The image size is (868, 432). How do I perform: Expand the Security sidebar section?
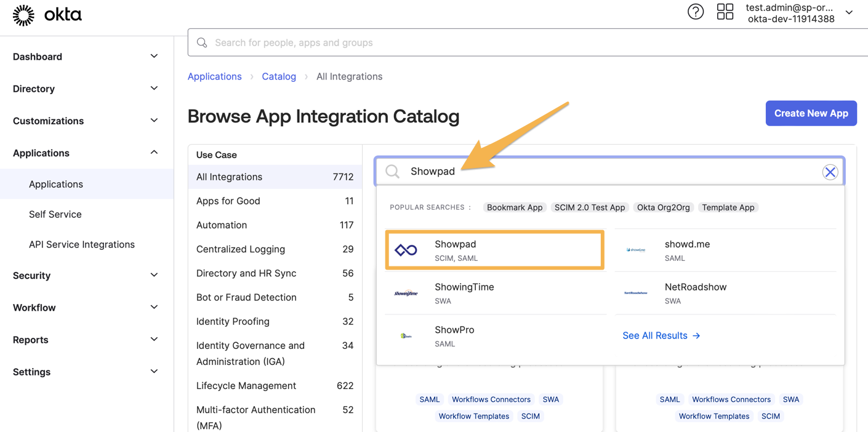pos(86,276)
